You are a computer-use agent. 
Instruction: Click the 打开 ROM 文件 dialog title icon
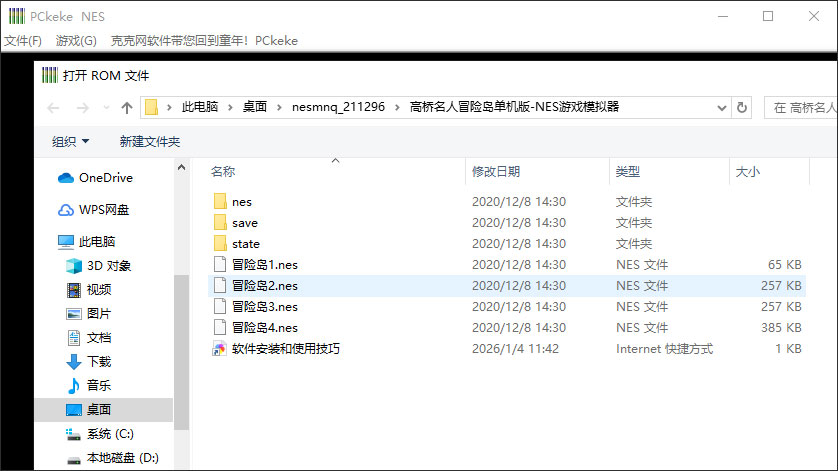50,75
